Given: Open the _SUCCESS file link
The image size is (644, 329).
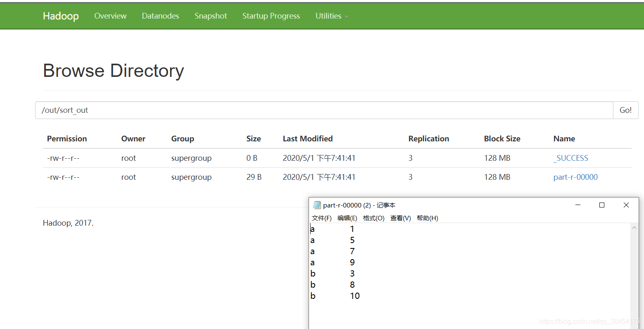Looking at the screenshot, I should point(570,158).
